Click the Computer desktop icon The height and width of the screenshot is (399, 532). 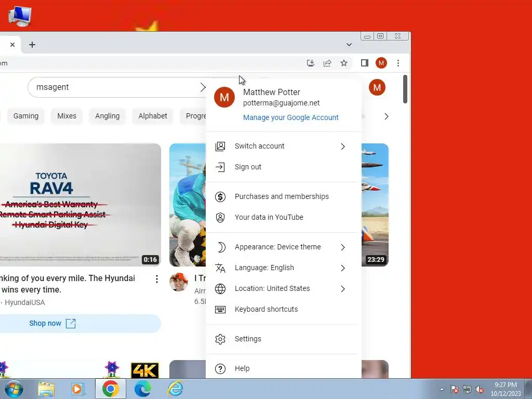(20, 16)
